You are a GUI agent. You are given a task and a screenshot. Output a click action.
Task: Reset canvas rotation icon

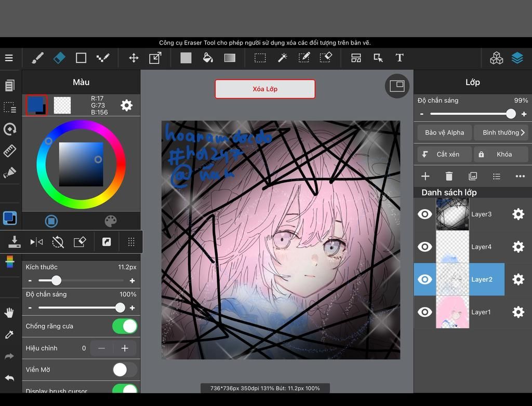(x=58, y=242)
